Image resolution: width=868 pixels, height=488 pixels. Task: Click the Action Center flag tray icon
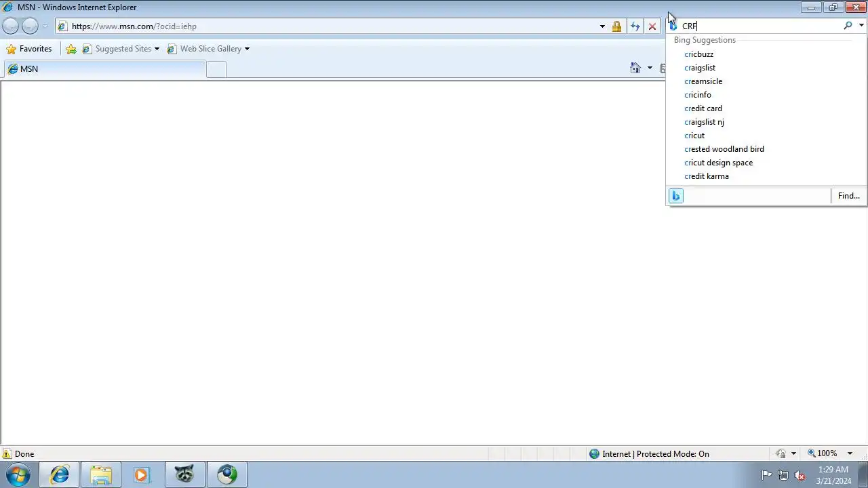766,475
